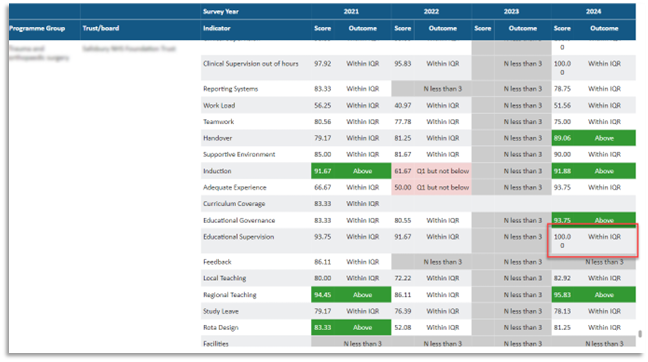Click the 75.00 Teamwork 2024 score
Viewport: 648px width, 362px height.
(x=562, y=121)
